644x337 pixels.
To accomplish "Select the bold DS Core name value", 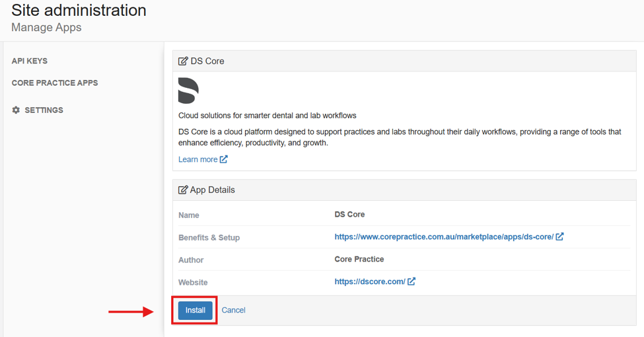I will coord(349,215).
